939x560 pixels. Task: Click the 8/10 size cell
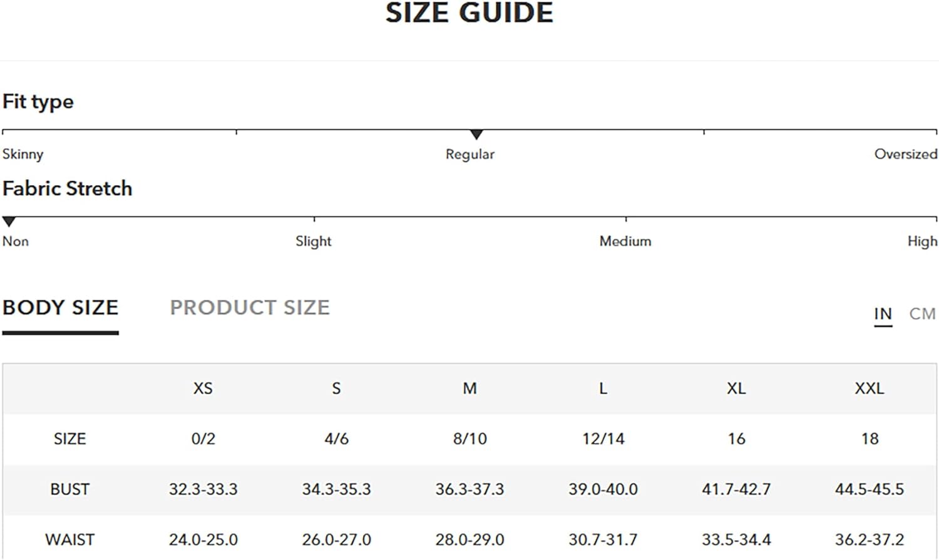click(469, 439)
